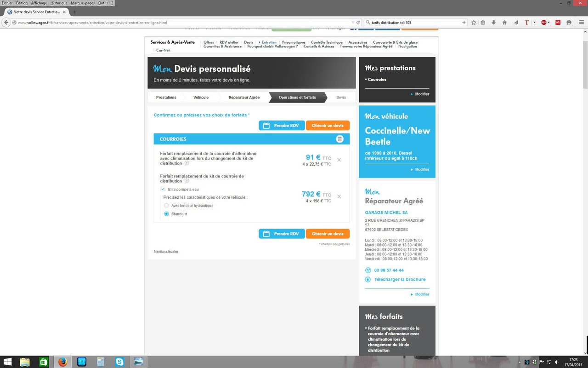Delete the Courroies section with trash icon
588x368 pixels.
pos(339,139)
